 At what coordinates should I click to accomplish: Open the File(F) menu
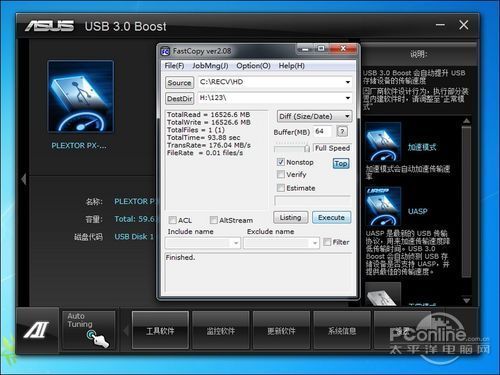(174, 66)
